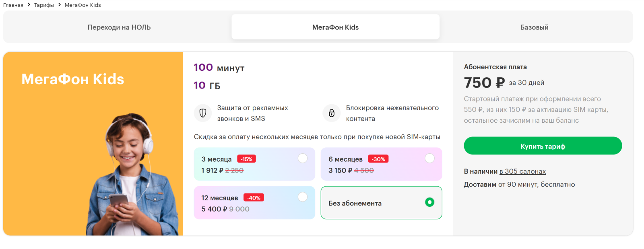Open the Базовый tariff tab
This screenshot has height=249, width=644.
534,27
